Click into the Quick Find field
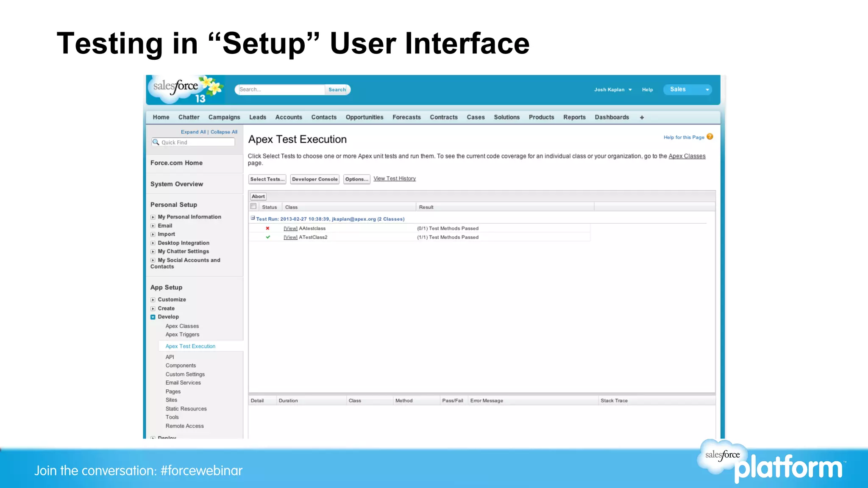This screenshot has height=488, width=868. pos(193,142)
